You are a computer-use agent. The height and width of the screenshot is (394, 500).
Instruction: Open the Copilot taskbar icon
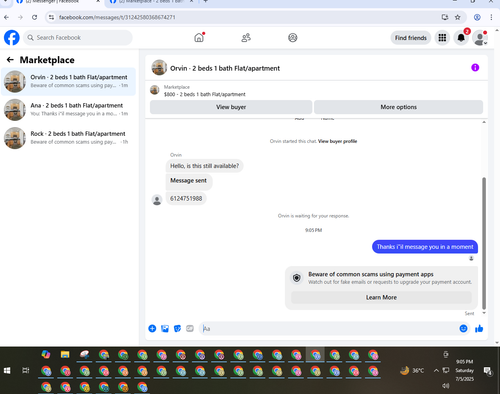click(46, 355)
